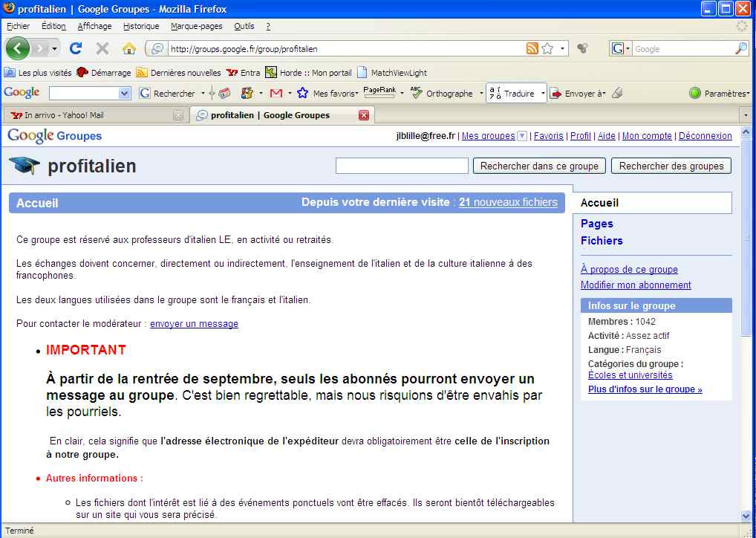Go back with the green Back arrow
This screenshot has height=538, width=756.
[x=18, y=48]
